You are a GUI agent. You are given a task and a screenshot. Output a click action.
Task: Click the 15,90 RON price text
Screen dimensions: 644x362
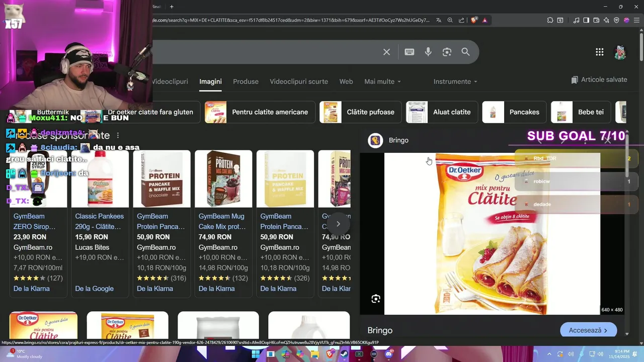click(92, 237)
